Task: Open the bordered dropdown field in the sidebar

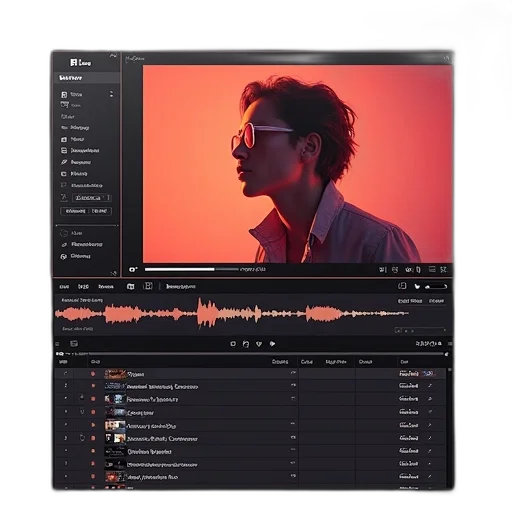Action: click(92, 198)
